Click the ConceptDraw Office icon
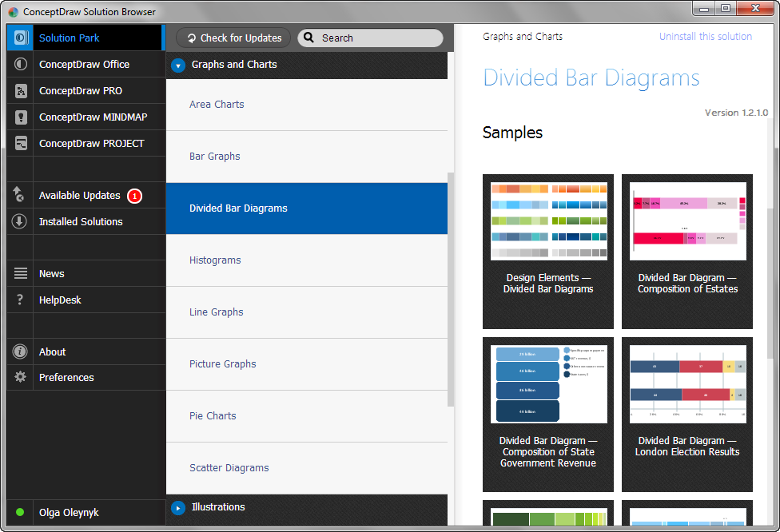This screenshot has width=780, height=532. click(21, 64)
